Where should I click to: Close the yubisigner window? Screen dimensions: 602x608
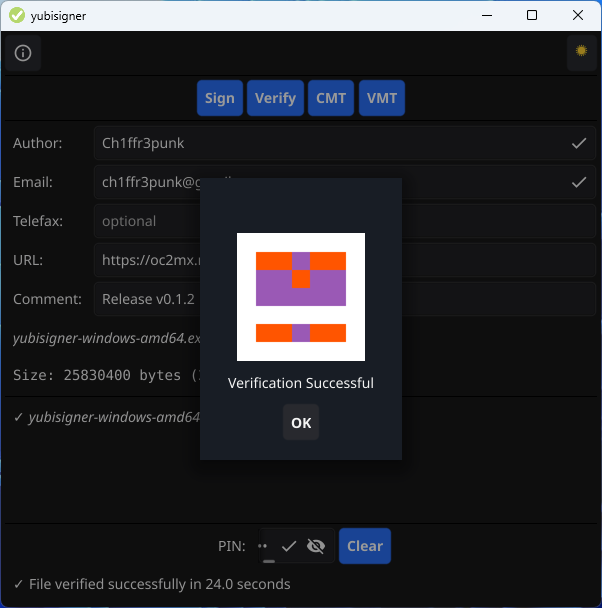(x=578, y=16)
